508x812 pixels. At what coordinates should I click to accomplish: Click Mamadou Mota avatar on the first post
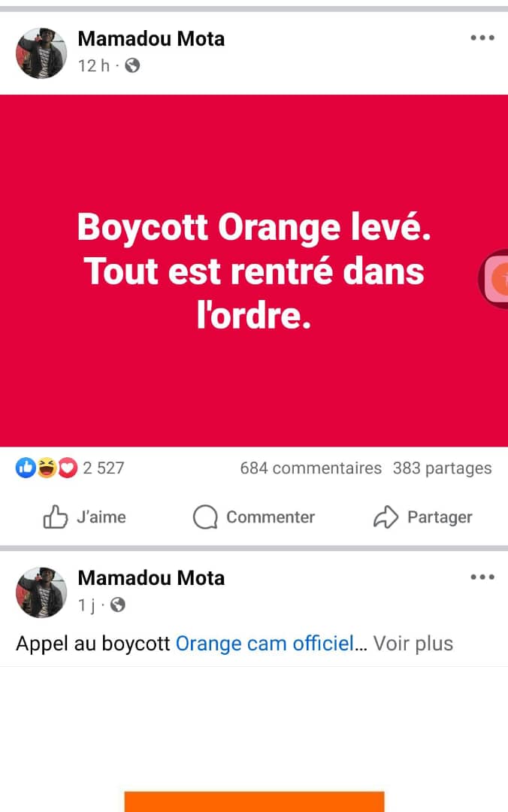point(41,53)
